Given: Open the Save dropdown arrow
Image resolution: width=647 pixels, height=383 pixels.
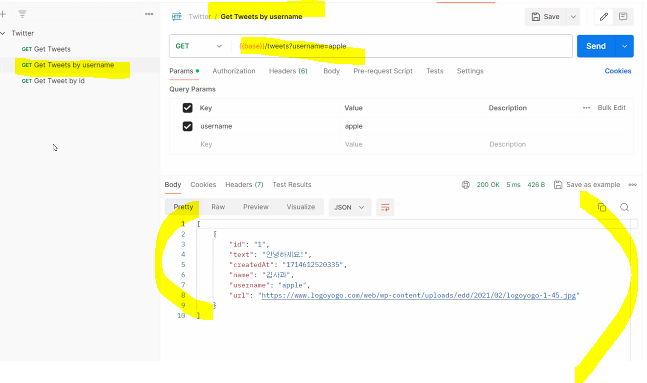Looking at the screenshot, I should [573, 17].
